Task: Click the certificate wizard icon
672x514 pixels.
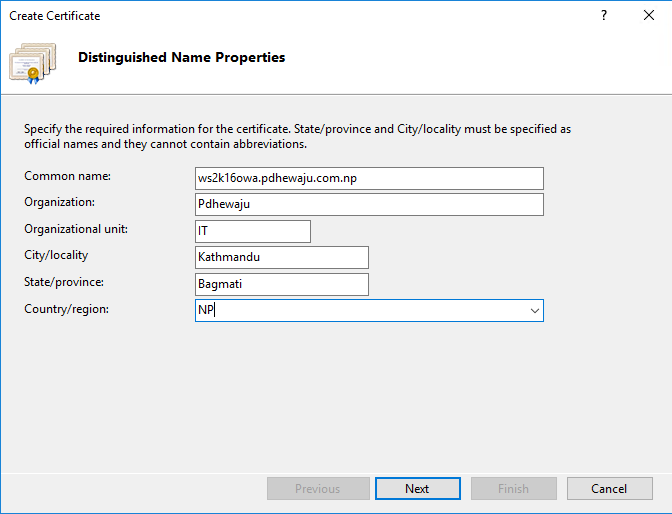Action: point(33,63)
